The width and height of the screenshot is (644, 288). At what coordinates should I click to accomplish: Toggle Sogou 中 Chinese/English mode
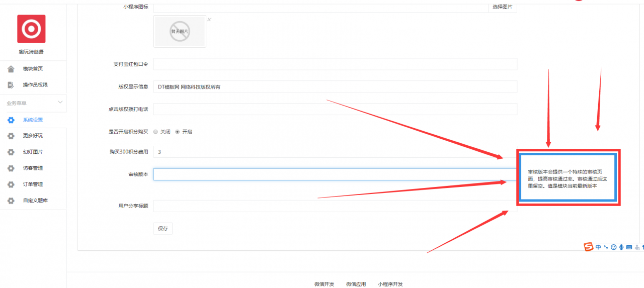click(598, 247)
